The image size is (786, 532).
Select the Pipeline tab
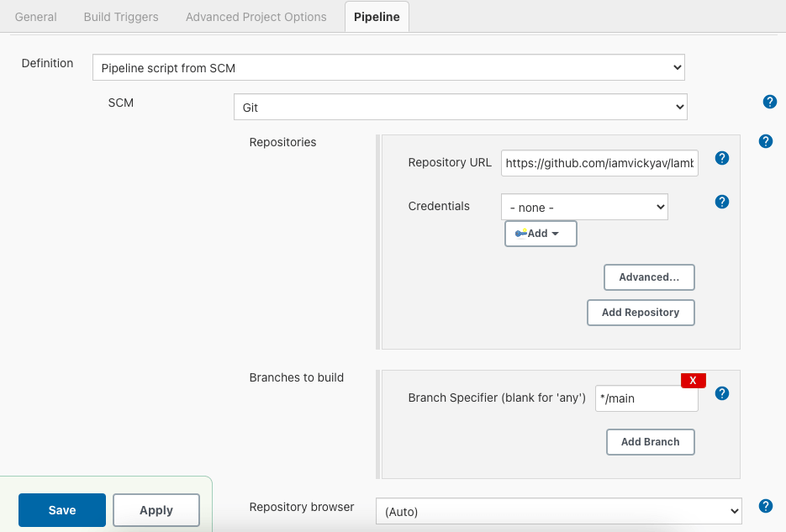(377, 17)
